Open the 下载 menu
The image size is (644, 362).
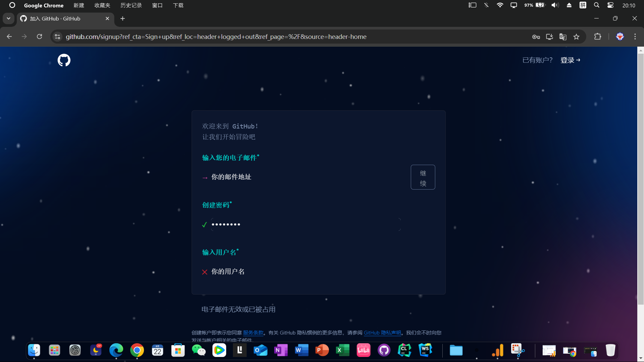[178, 5]
